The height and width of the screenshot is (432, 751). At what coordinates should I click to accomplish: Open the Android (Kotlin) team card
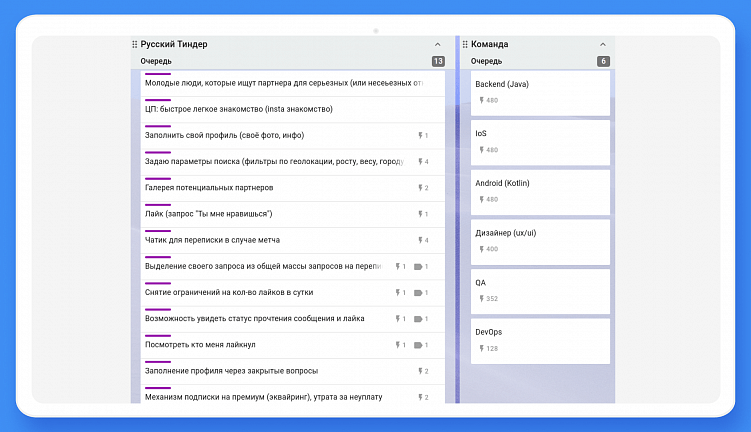540,193
